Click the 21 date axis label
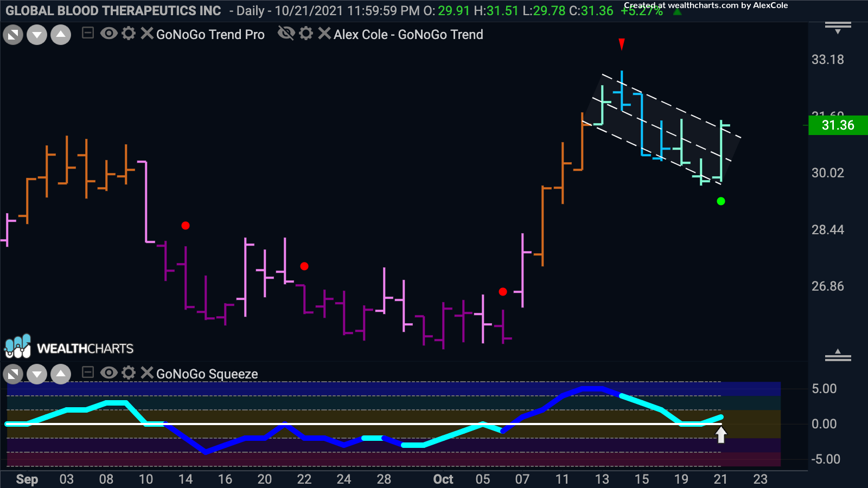868x488 pixels. pyautogui.click(x=720, y=479)
